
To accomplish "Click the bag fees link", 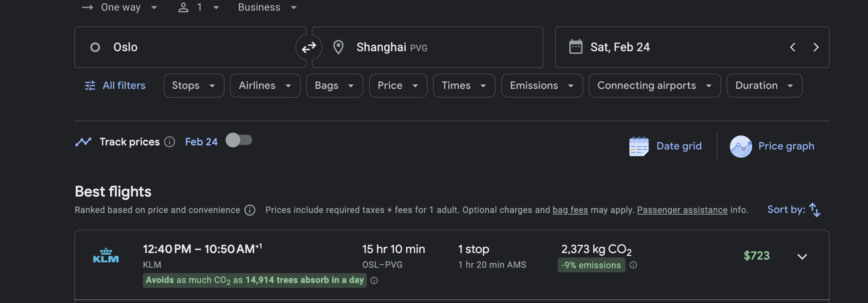I will 570,210.
